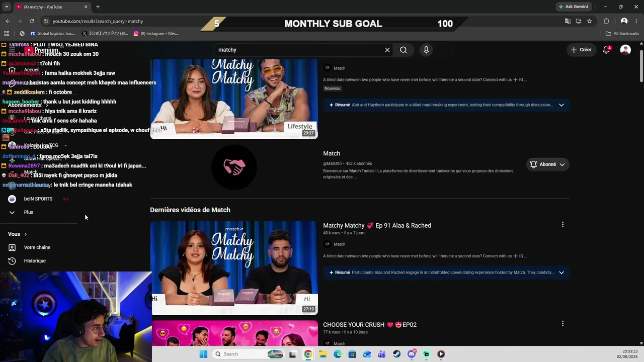The image size is (644, 362).
Task: Open the Chrome extensions puzzle icon
Action: (606, 21)
